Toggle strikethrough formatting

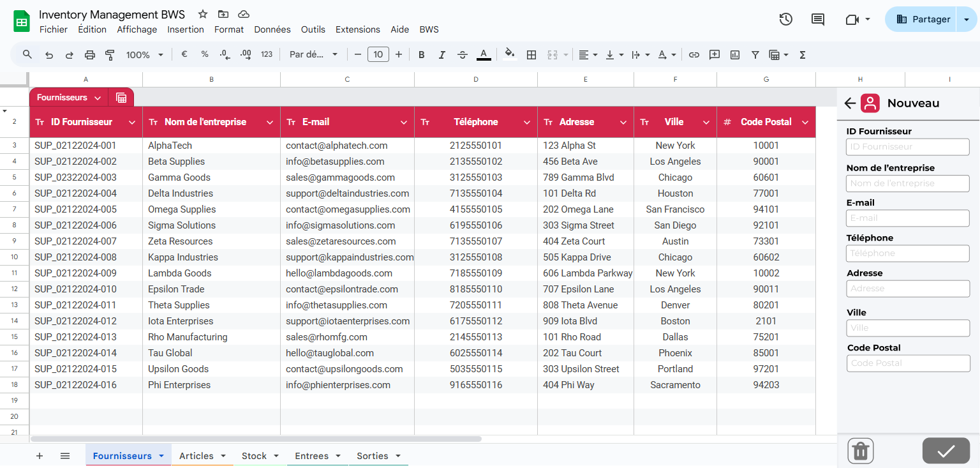[x=463, y=55]
